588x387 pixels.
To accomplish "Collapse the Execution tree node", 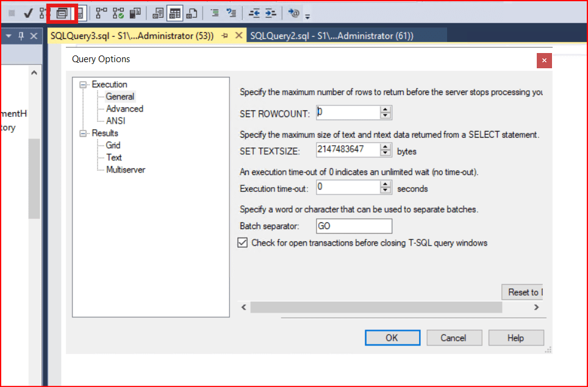I will pyautogui.click(x=84, y=85).
